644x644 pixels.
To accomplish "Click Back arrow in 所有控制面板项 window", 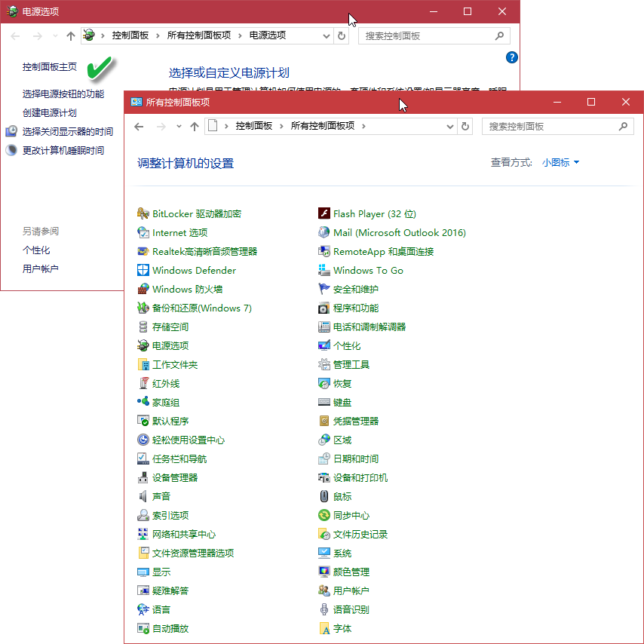I will 140,127.
